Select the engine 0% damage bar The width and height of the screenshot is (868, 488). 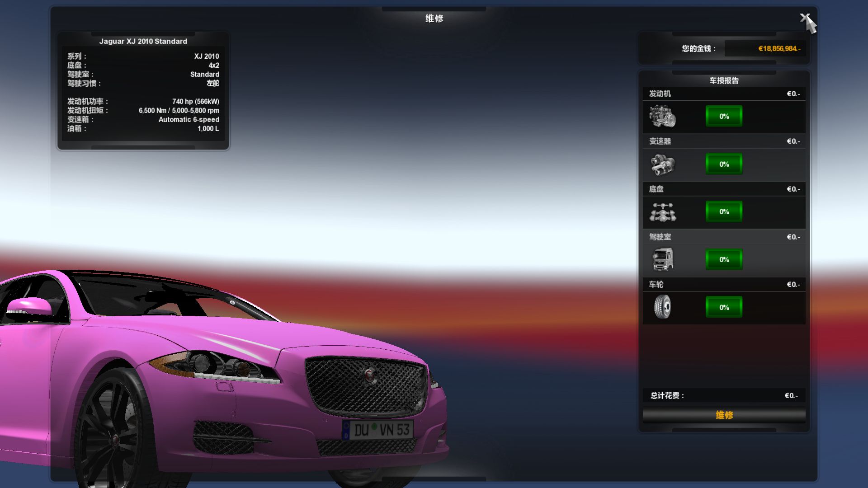724,116
